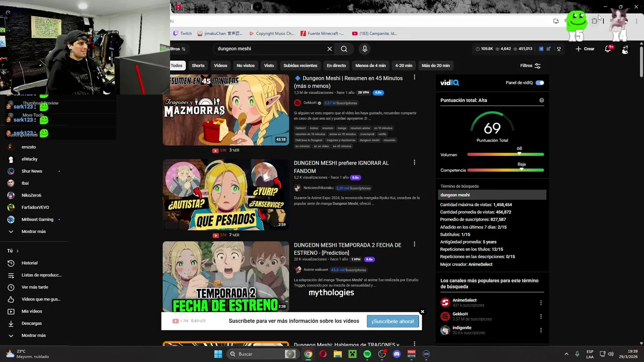Open the Noticierofrikiotaku channel link
The image size is (644, 362).
[318, 188]
